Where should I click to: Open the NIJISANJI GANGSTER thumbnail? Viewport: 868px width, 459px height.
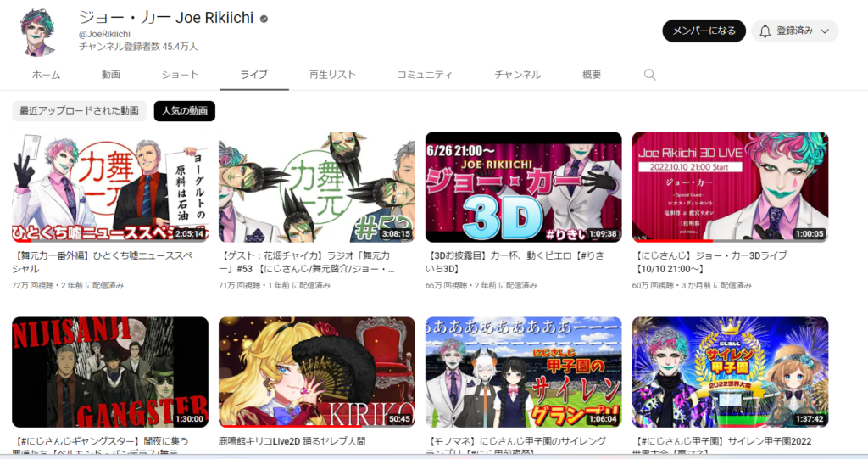point(110,372)
